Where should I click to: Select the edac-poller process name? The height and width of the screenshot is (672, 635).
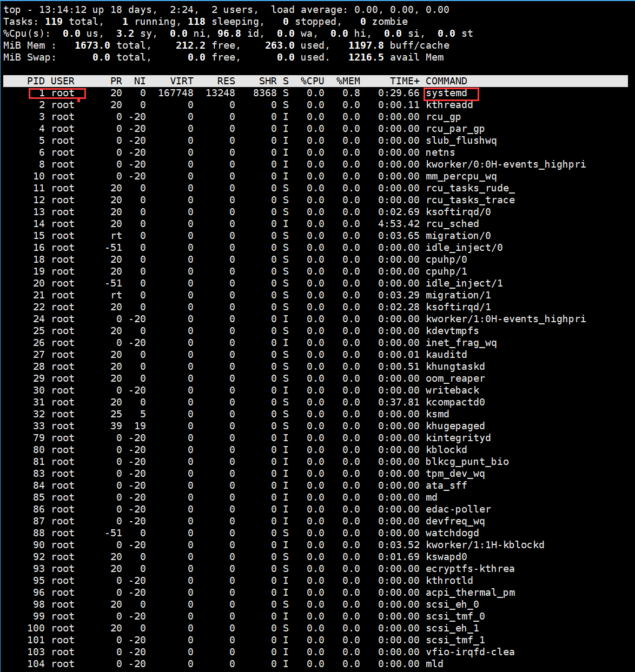click(x=458, y=509)
